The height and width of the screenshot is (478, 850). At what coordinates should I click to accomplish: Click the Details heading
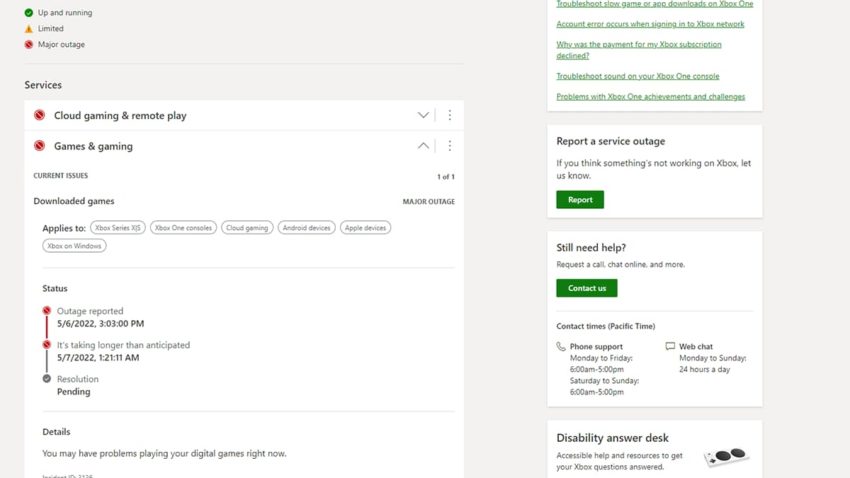pos(56,432)
